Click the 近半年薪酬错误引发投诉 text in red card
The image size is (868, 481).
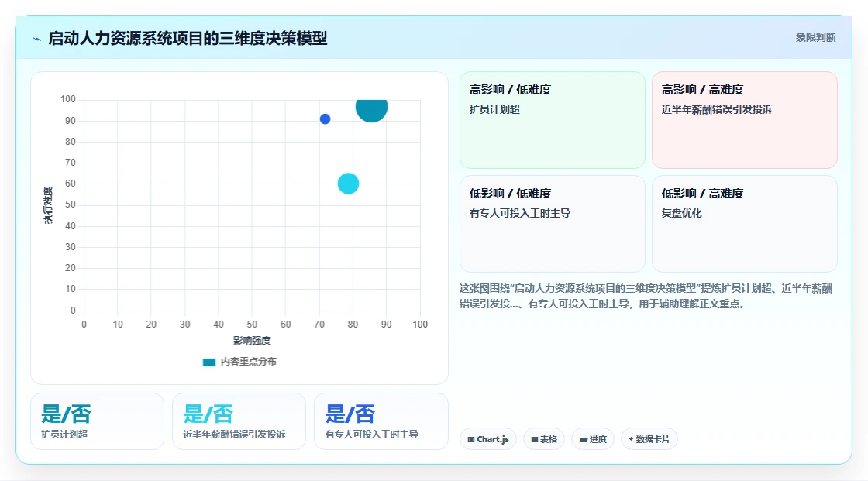click(717, 109)
